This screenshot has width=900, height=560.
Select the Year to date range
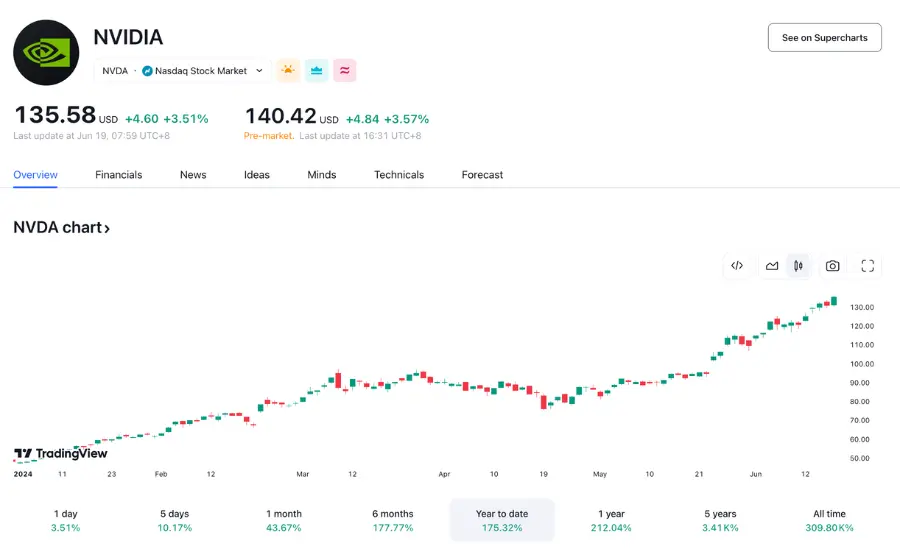click(x=502, y=520)
